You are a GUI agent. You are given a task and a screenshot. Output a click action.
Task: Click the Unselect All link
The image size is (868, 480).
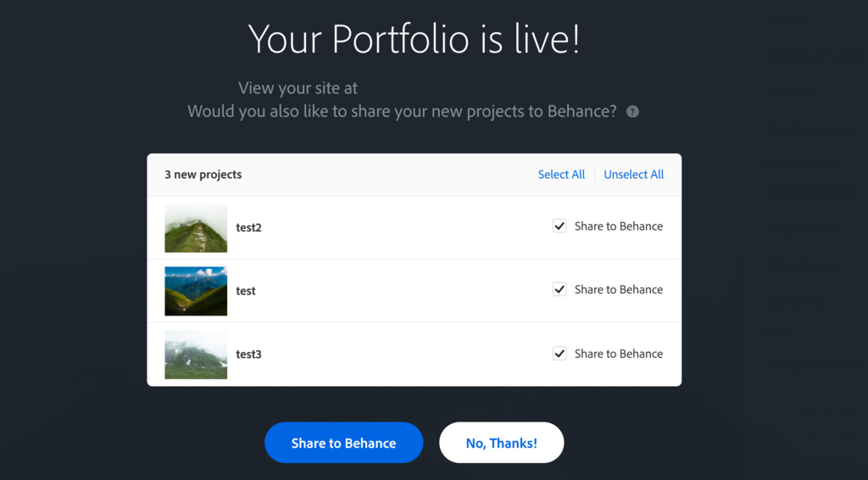pos(633,175)
